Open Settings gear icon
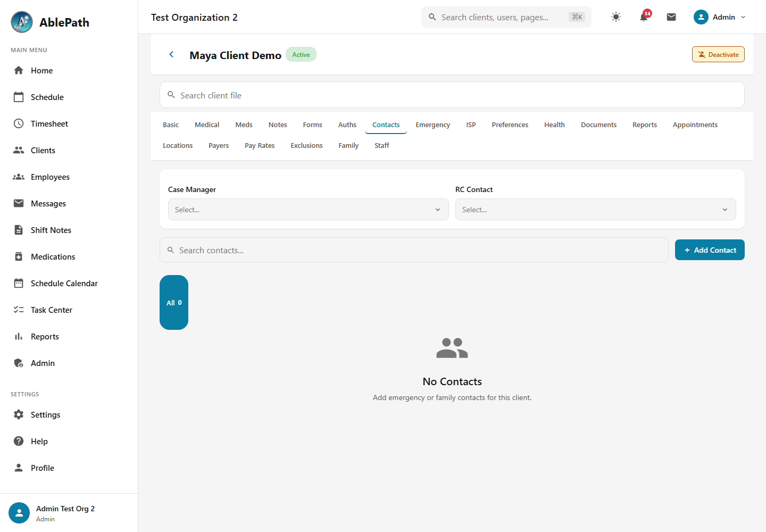Screen dimensions: 766x532 coord(19,414)
